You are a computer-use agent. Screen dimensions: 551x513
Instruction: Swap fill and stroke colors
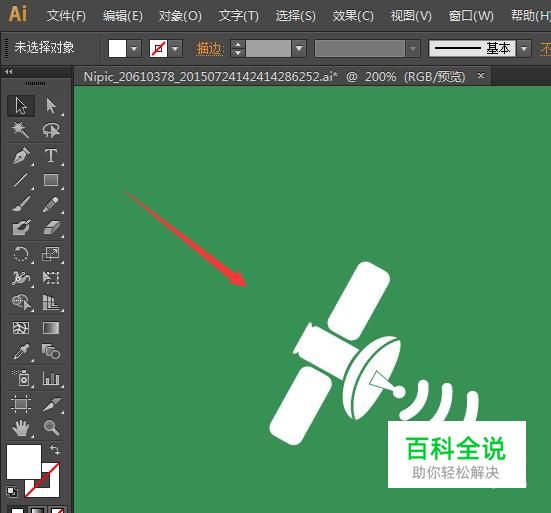point(55,450)
